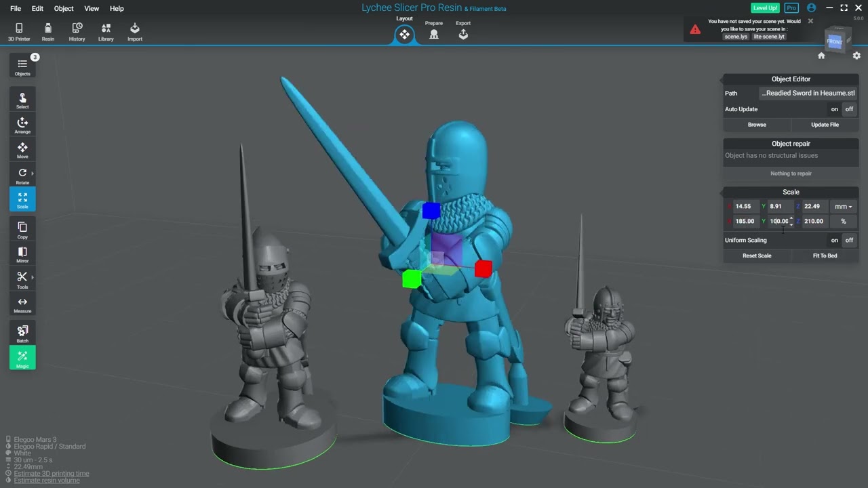This screenshot has height=488, width=868.
Task: Activate the Arrange tool
Action: click(22, 125)
